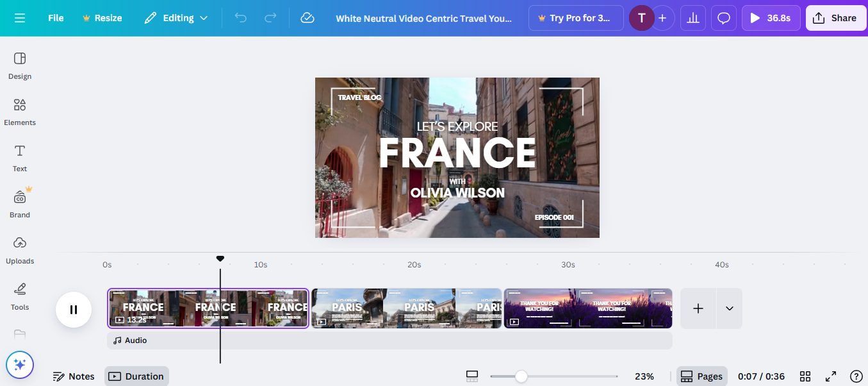Open the Design panel
868x386 pixels.
tap(19, 66)
